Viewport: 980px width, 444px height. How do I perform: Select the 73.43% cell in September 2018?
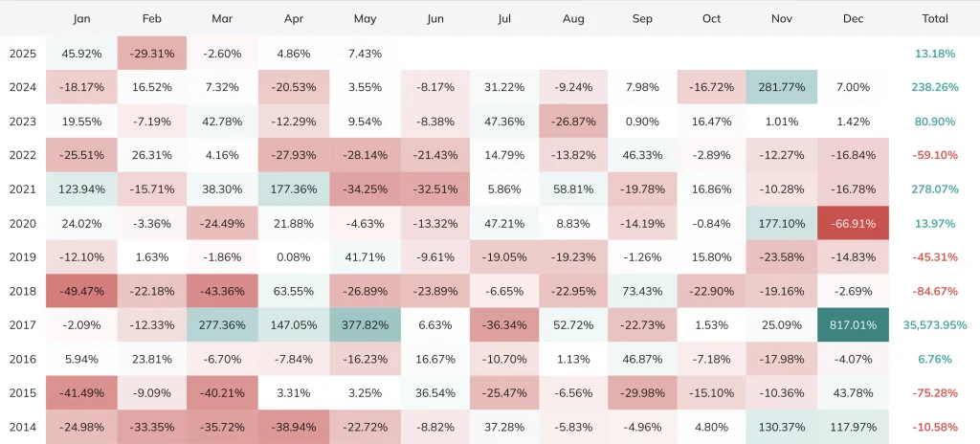643,291
